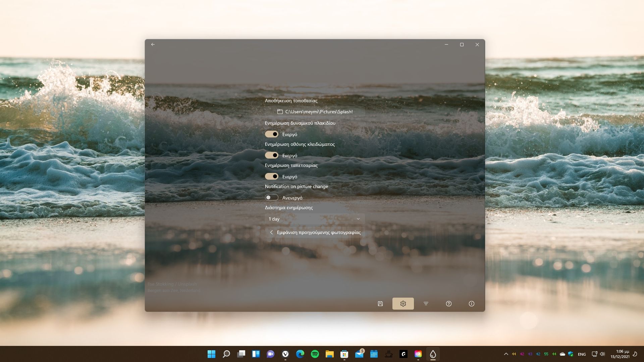Disable the wallpaper update toggle
Viewport: 644px width, 362px height.
[271, 176]
